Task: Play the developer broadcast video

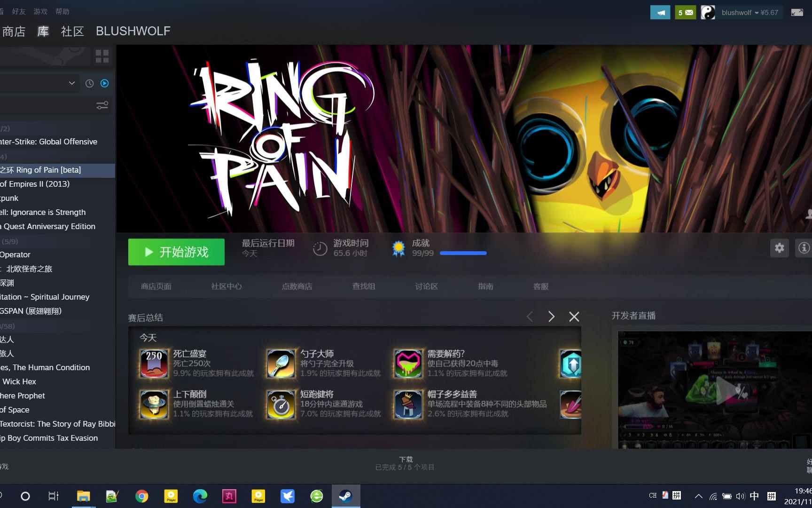Action: click(x=728, y=390)
